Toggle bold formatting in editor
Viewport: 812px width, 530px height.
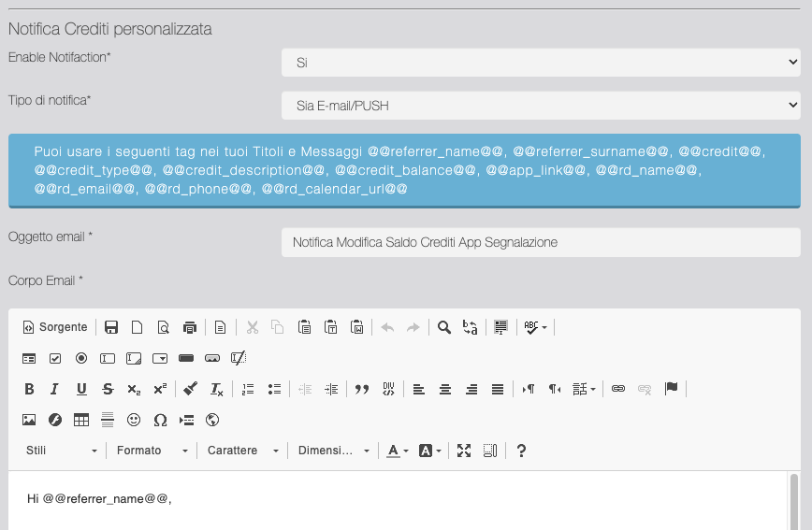click(x=29, y=389)
